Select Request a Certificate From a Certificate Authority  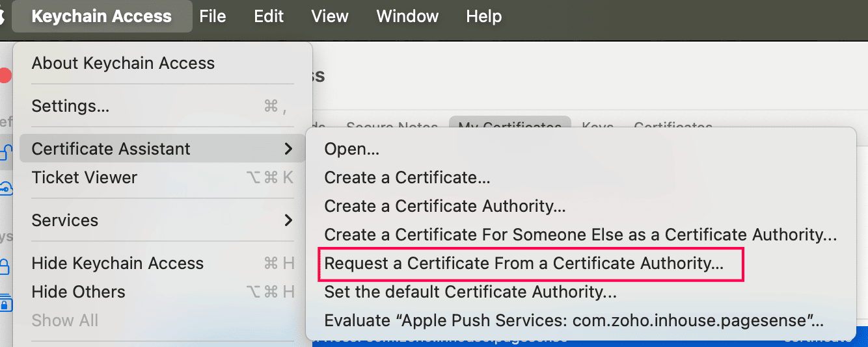click(x=524, y=263)
